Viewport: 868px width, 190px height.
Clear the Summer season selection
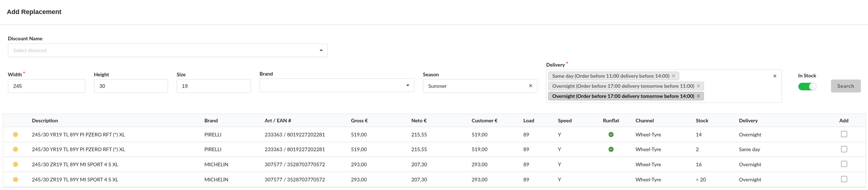(530, 86)
